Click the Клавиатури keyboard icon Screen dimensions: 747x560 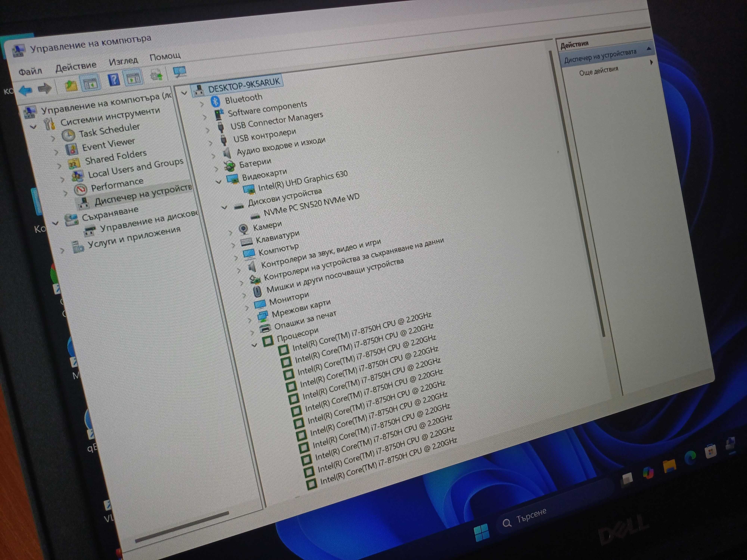point(247,242)
